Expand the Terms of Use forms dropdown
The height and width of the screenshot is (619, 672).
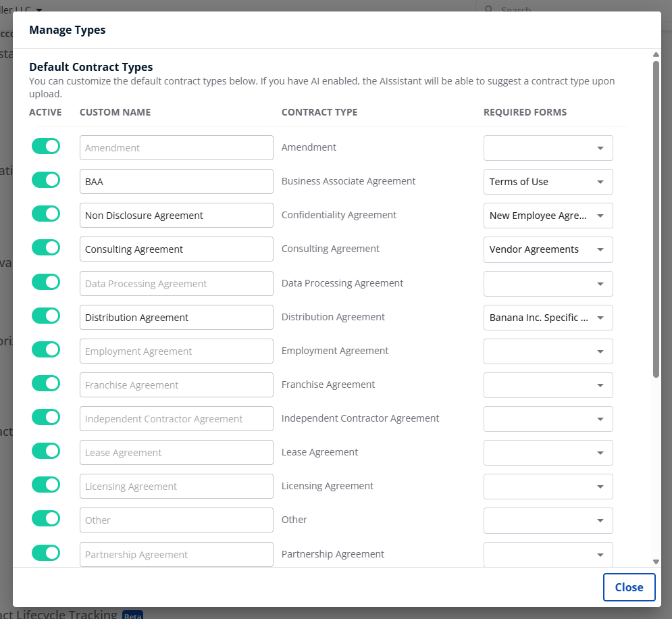548,182
